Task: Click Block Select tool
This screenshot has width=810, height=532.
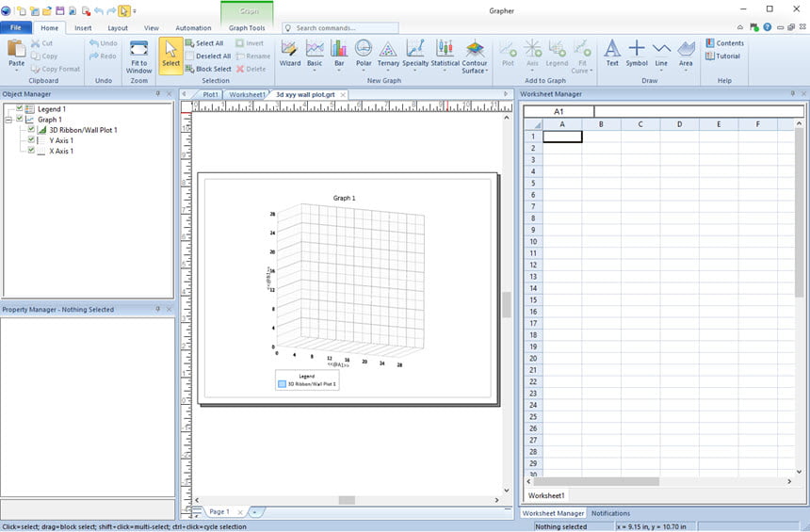Action: pos(208,69)
